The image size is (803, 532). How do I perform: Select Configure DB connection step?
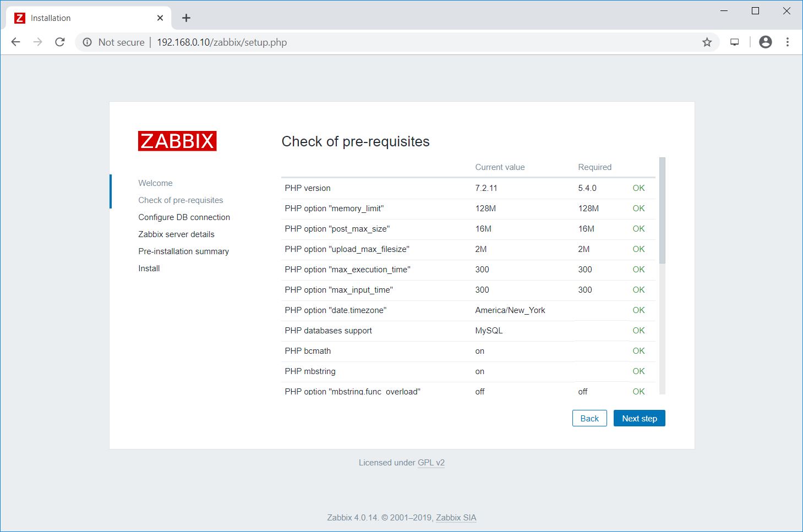(184, 217)
